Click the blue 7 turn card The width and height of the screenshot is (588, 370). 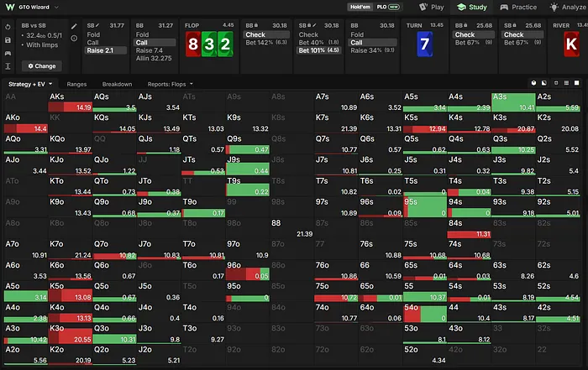click(425, 44)
